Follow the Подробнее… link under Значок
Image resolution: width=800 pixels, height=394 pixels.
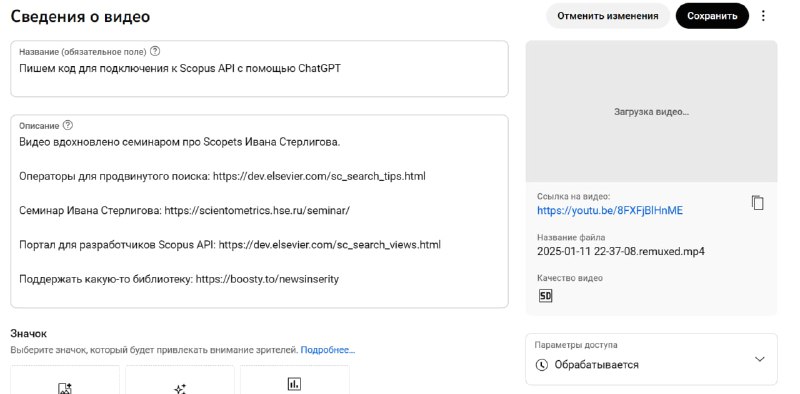[328, 350]
